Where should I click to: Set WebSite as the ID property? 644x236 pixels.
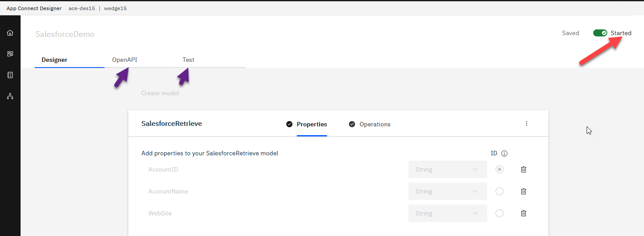500,213
